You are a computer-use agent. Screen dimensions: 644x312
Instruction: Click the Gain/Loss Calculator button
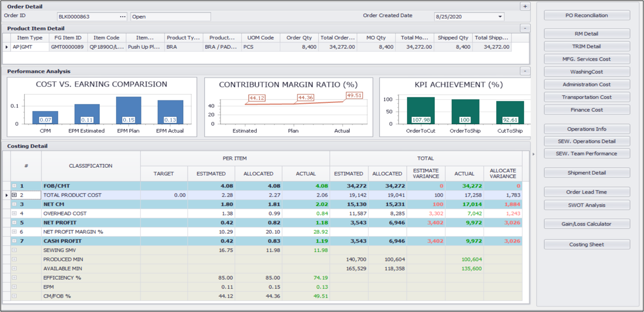click(x=587, y=224)
